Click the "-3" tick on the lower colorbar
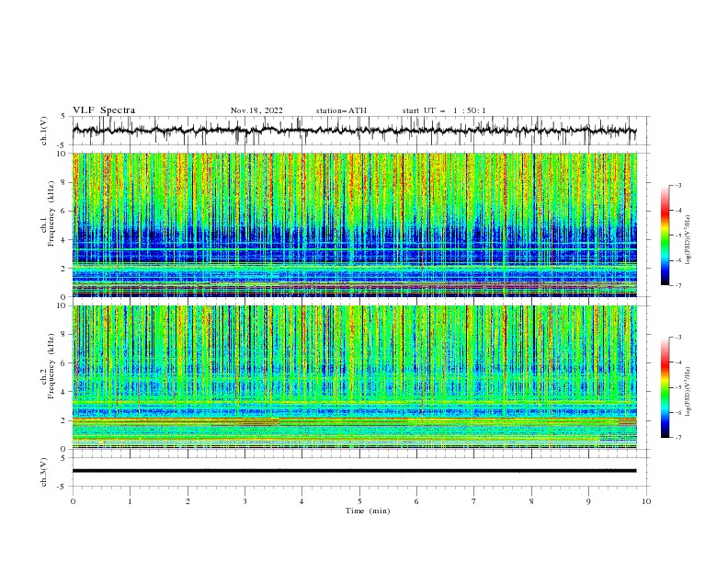 tap(678, 338)
